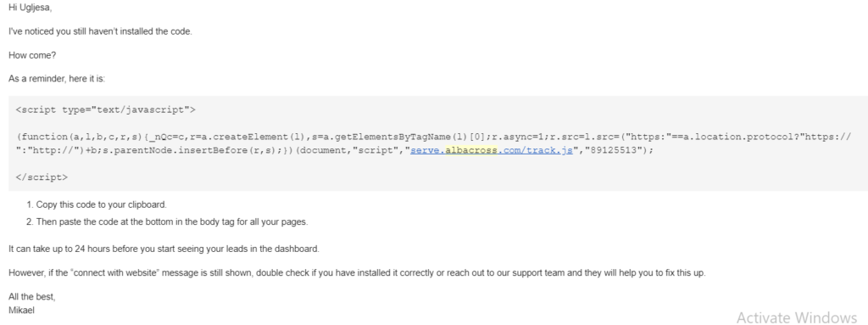This screenshot has height=325, width=868.
Task: Click the 'All the best,' sign-off
Action: pos(32,297)
